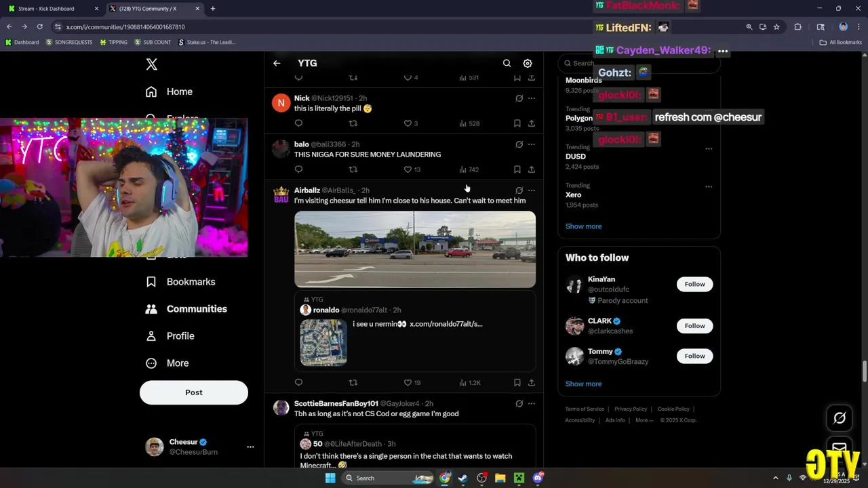Follow CLARK
The width and height of the screenshot is (868, 488).
pos(694,326)
